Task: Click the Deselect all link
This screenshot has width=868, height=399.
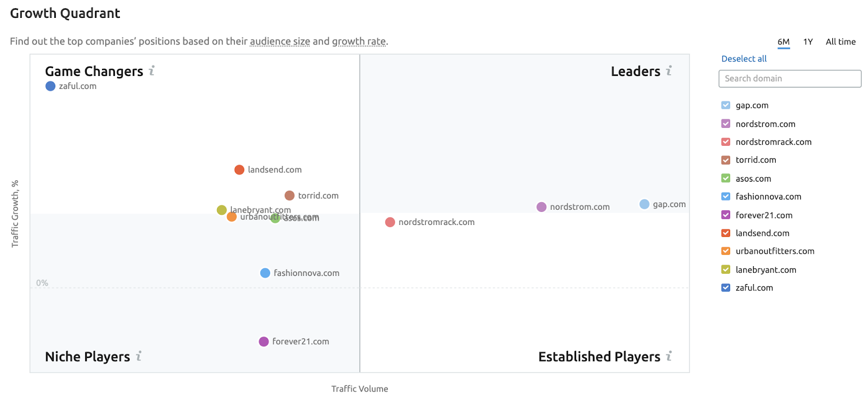Action: (x=744, y=59)
